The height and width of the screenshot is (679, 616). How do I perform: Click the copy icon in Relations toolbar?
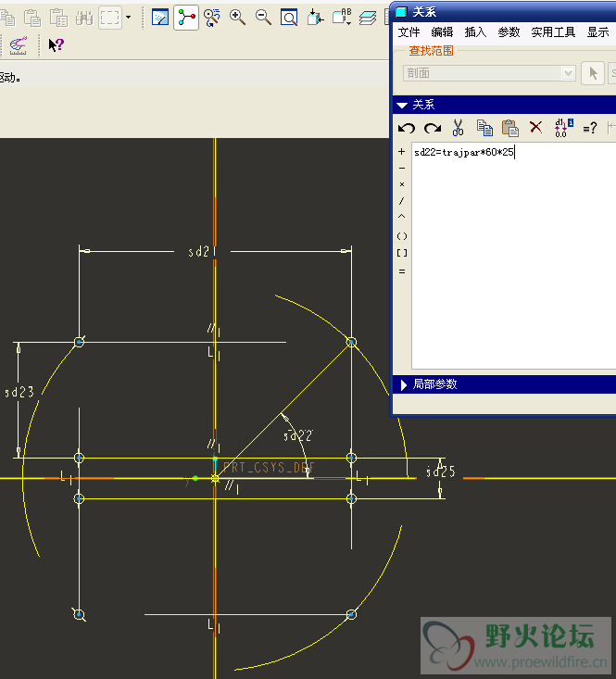click(x=484, y=128)
